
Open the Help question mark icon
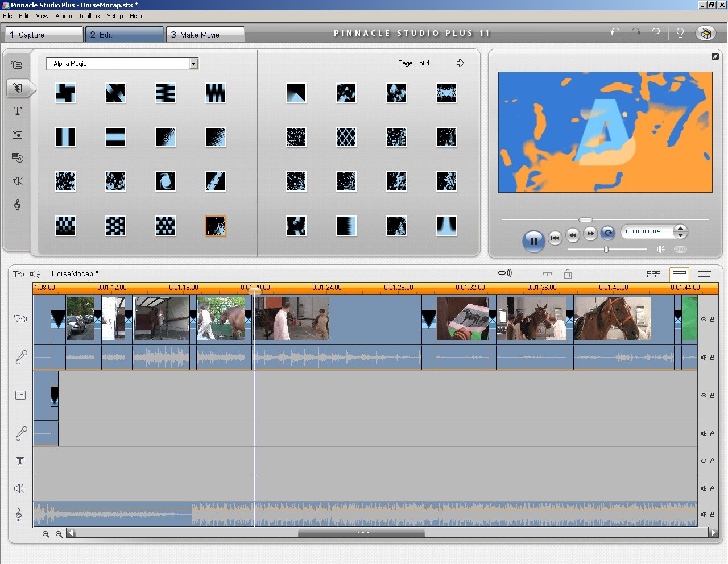pos(656,33)
